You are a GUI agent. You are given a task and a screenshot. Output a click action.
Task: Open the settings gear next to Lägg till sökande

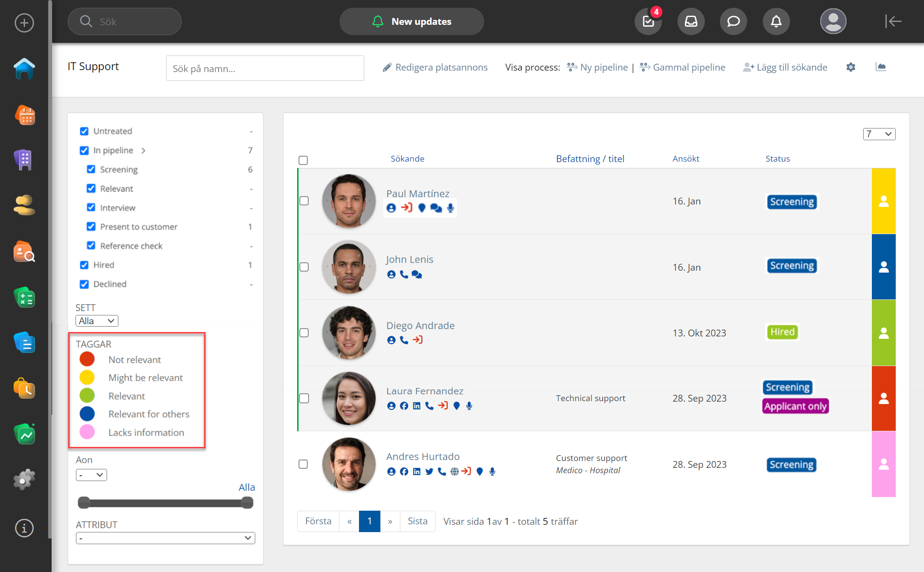[x=850, y=67]
